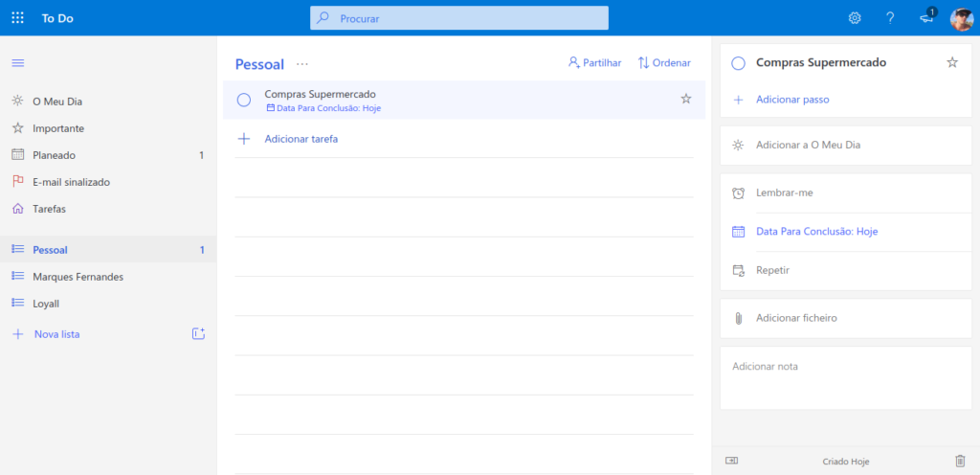Click the Procurar search field
The height and width of the screenshot is (475, 980).
click(458, 18)
